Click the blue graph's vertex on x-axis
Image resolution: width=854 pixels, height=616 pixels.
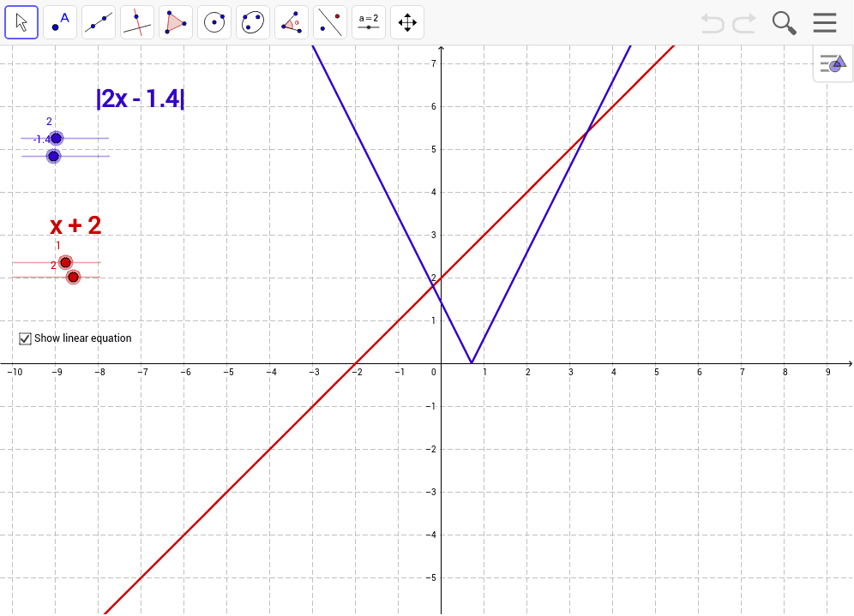(471, 363)
